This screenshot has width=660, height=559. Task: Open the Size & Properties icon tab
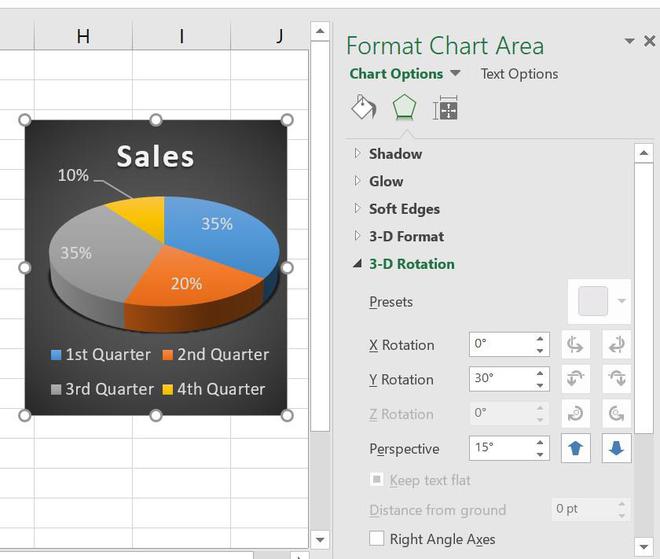(x=445, y=108)
